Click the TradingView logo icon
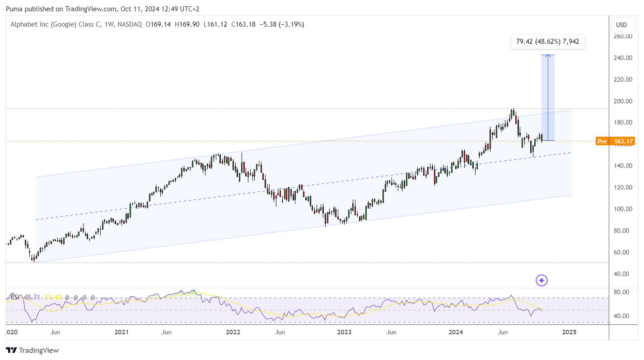Image resolution: width=644 pixels, height=360 pixels. (x=11, y=351)
